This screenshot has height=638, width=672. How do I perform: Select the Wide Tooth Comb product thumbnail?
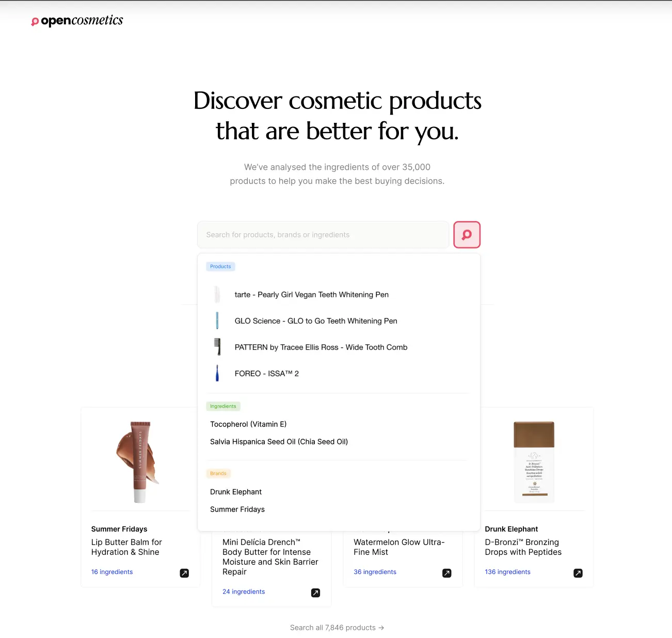[217, 347]
